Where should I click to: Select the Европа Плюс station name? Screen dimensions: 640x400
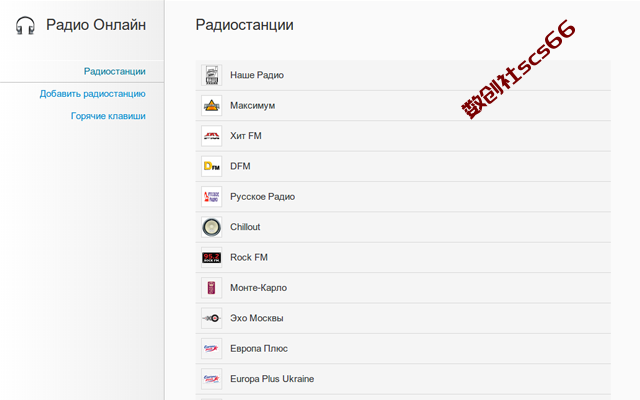tap(259, 349)
